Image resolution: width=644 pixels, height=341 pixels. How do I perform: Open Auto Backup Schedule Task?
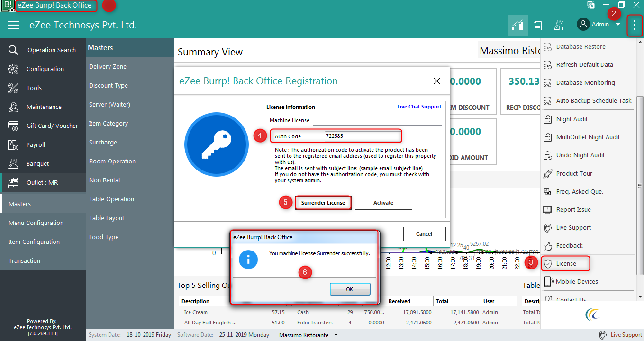(x=588, y=100)
